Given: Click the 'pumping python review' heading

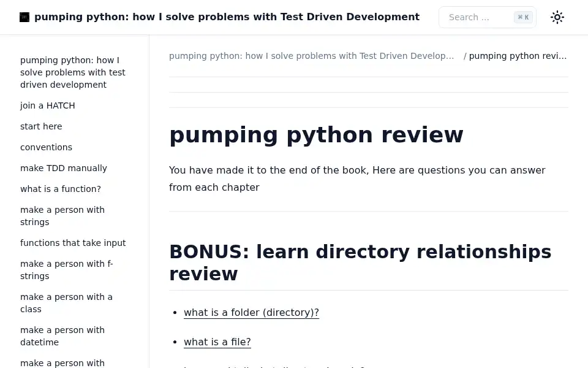Looking at the screenshot, I should 316,135.
